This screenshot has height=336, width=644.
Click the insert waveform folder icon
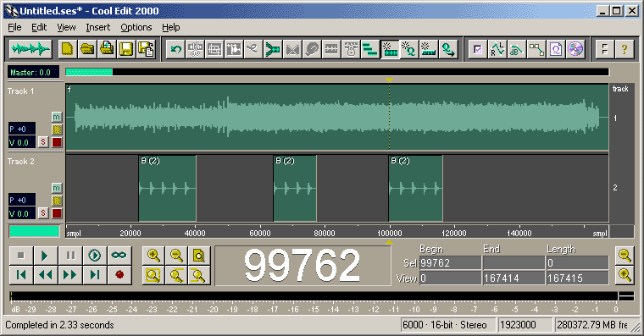107,49
